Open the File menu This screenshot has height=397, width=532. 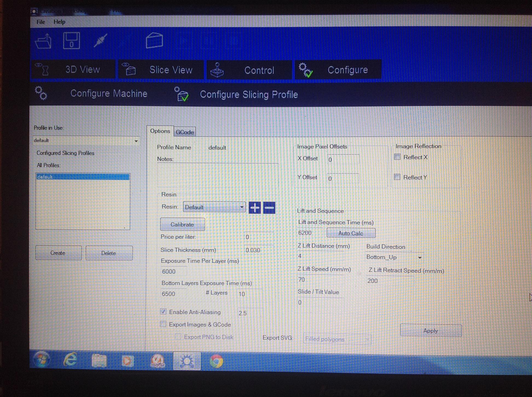[41, 22]
